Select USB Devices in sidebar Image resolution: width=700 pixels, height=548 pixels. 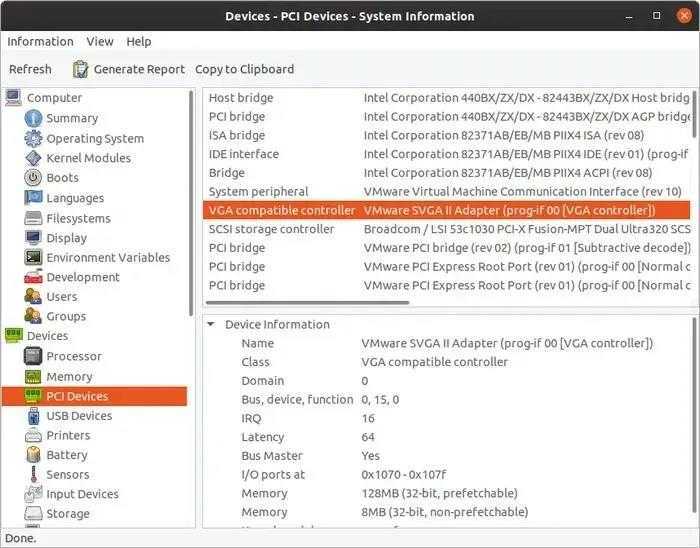click(x=79, y=416)
